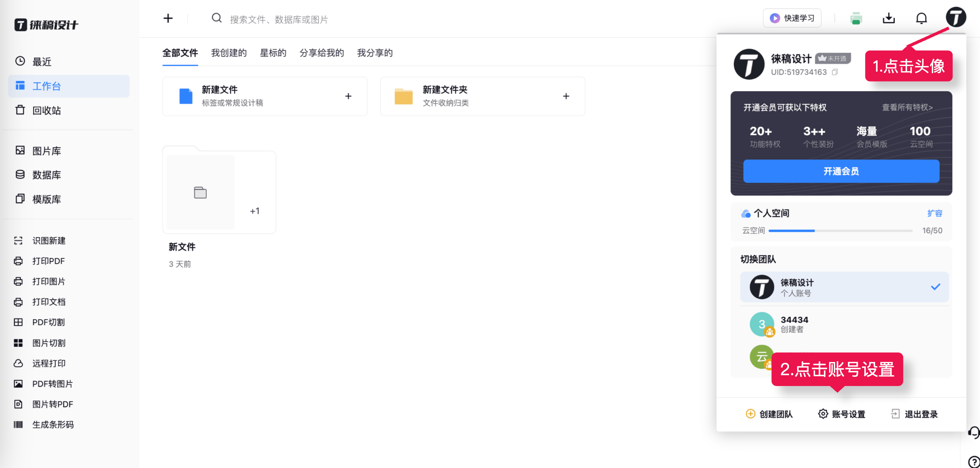Switch to 星标的 tab
Viewport: 980px width, 468px height.
(x=273, y=53)
